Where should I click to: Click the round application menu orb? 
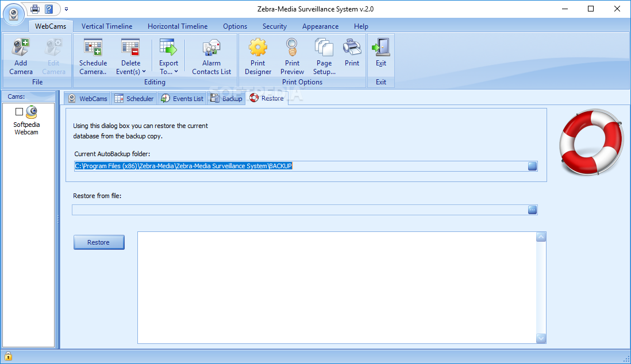[14, 14]
